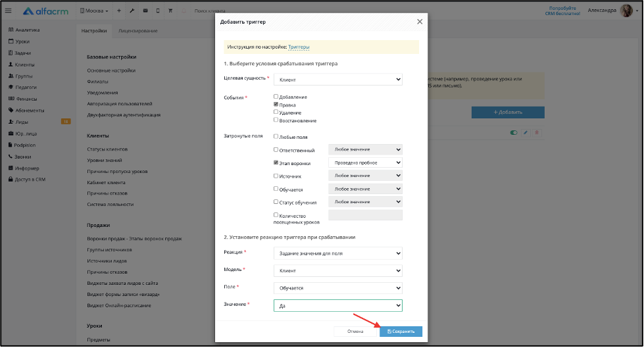
Task: Click the Количество посещенных уроков input field
Action: [x=366, y=215]
